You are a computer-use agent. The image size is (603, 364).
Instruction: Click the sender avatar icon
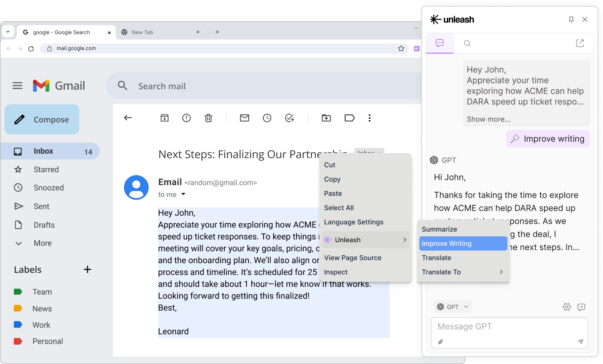click(x=136, y=187)
